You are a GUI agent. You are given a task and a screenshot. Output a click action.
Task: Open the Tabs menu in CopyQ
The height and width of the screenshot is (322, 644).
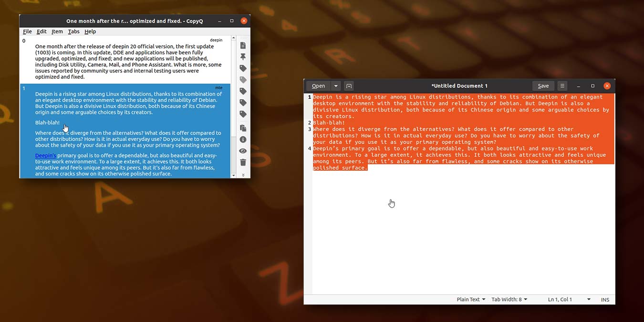73,31
